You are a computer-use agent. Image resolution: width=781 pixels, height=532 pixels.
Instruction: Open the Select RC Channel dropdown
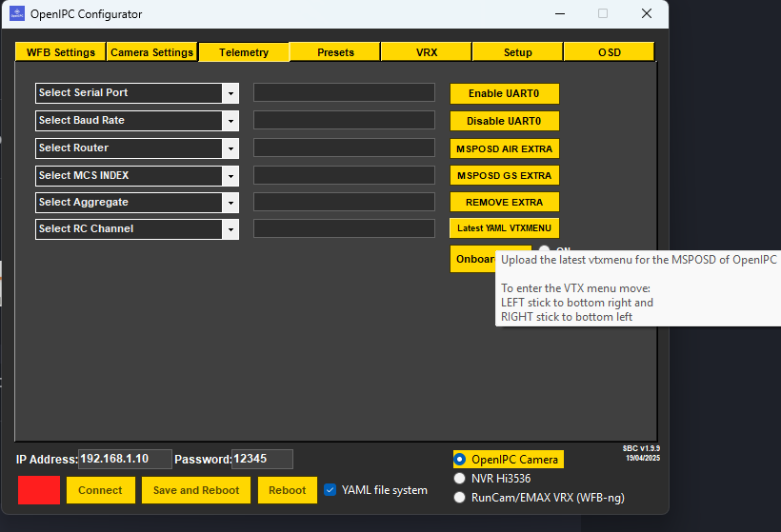(230, 229)
